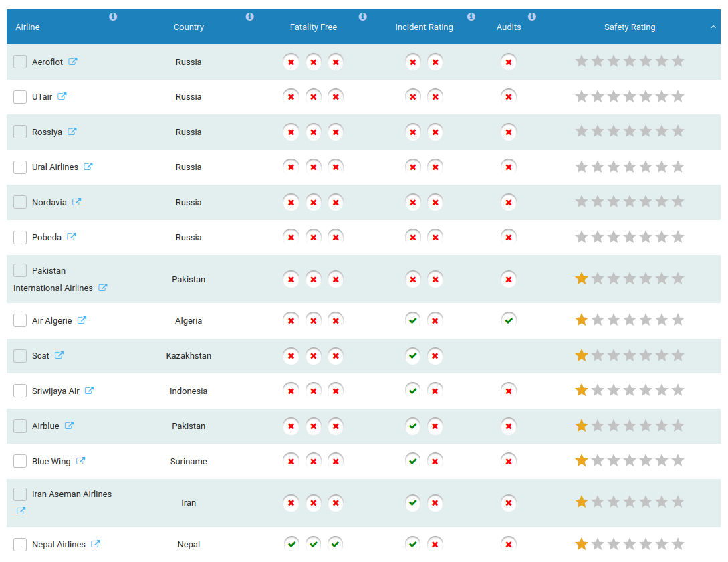Click Scat incident rating green check
The height and width of the screenshot is (562, 728).
[412, 356]
